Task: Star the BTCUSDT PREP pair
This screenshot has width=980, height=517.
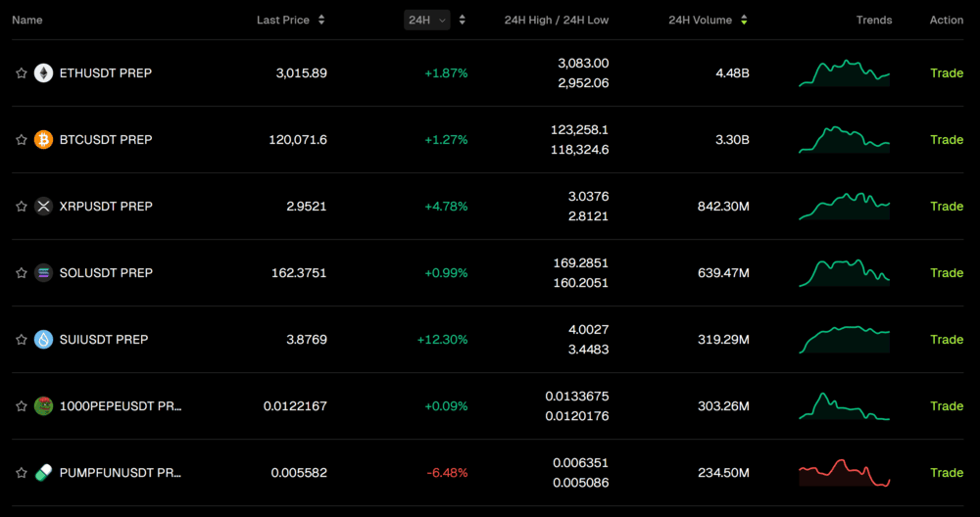Action: coord(21,140)
